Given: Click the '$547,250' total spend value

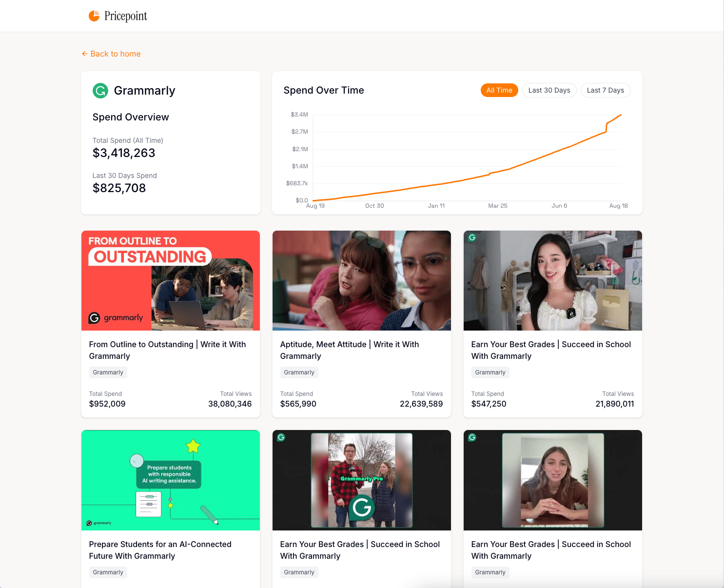Looking at the screenshot, I should [x=489, y=404].
